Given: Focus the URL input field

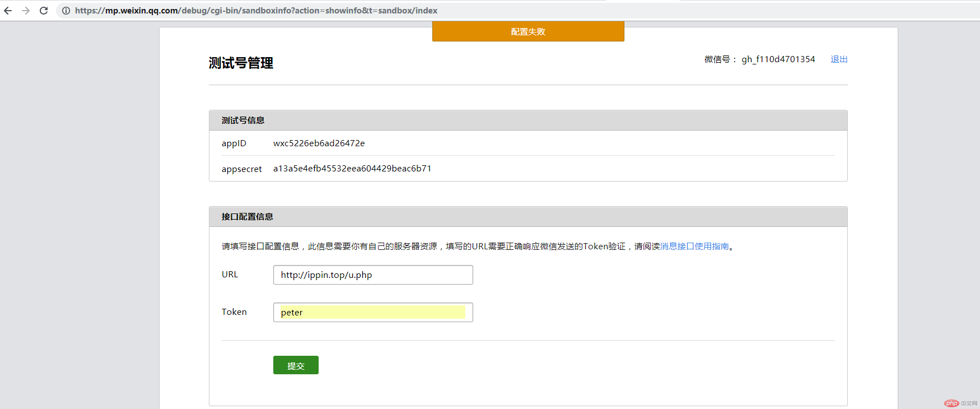Looking at the screenshot, I should (x=373, y=275).
